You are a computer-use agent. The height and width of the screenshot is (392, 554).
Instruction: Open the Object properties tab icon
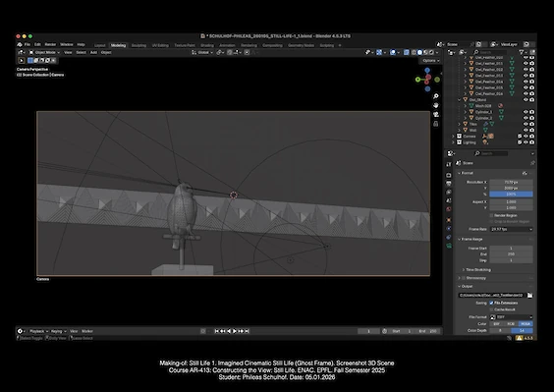tap(449, 220)
